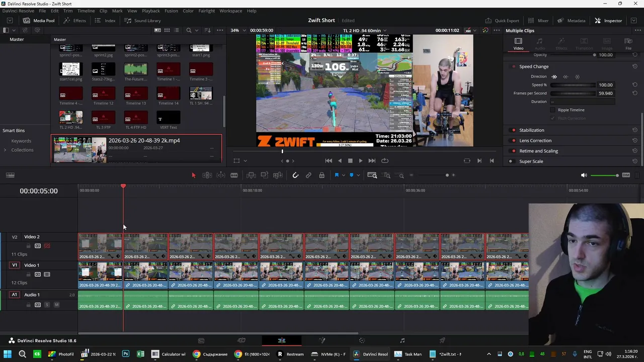Open the Media Pool panel
644x362 pixels.
[39, 21]
